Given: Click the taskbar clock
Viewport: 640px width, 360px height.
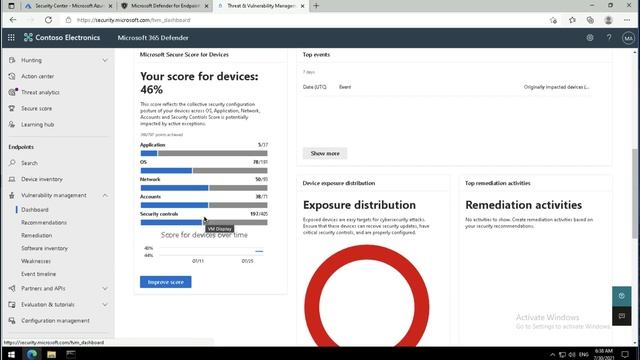Looking at the screenshot, I should 604,354.
